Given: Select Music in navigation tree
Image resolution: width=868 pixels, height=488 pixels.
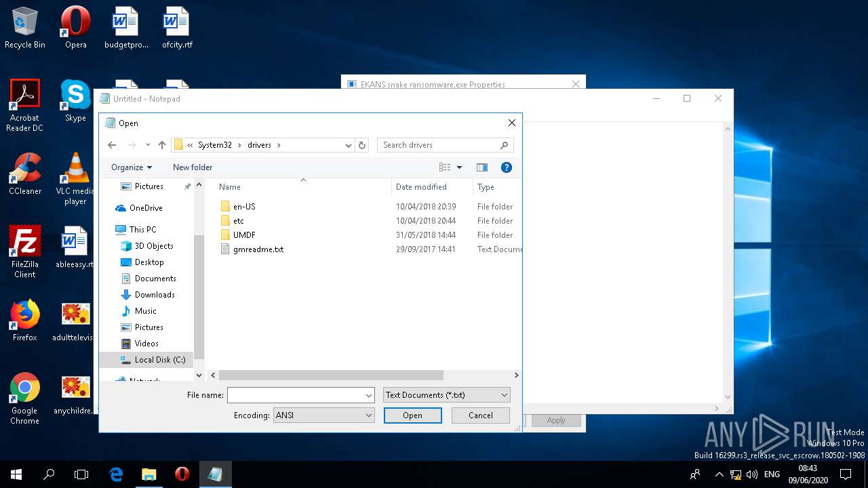Looking at the screenshot, I should click(x=146, y=311).
